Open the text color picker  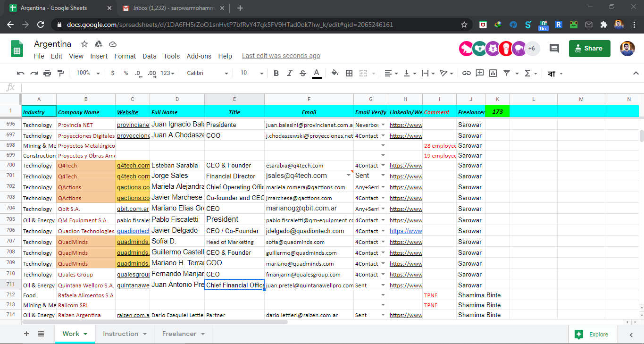click(x=317, y=73)
